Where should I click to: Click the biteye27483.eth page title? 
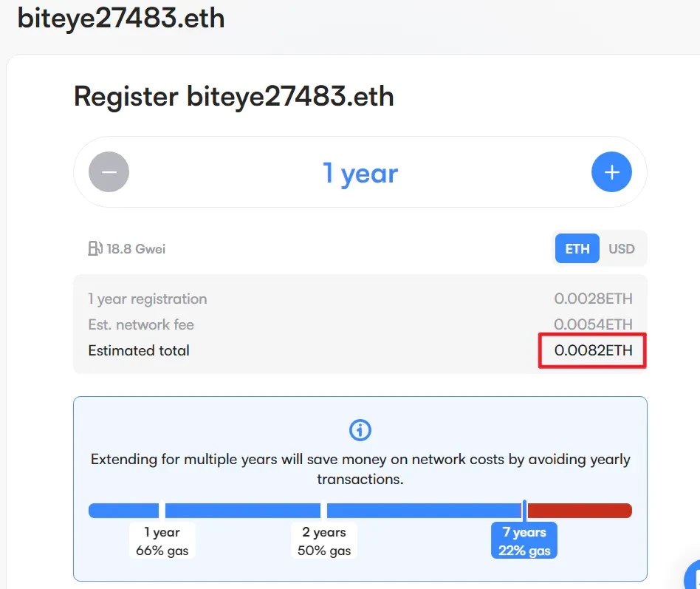tap(121, 18)
